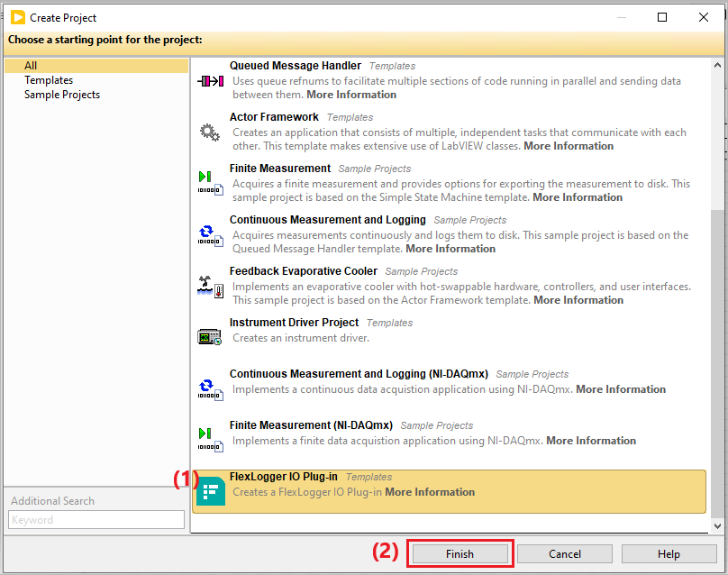Click the Finite Measurement sample project icon
This screenshot has height=575, width=728.
click(x=211, y=183)
